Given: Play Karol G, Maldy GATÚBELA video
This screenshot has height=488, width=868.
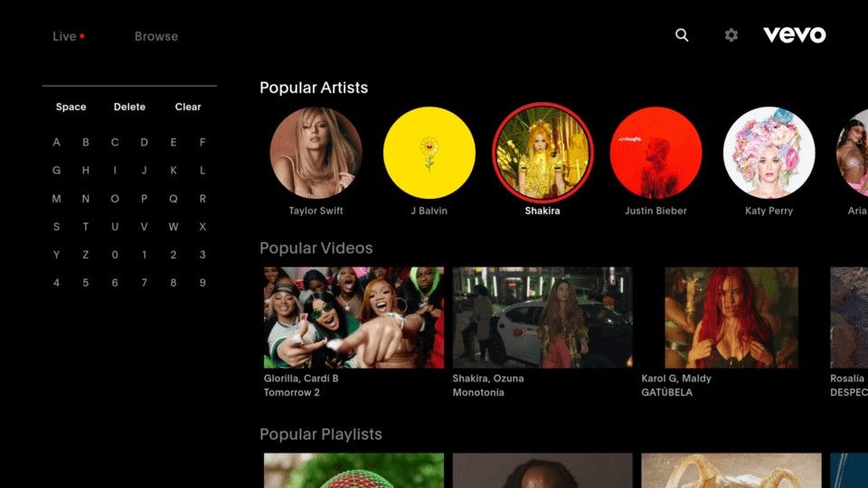Looking at the screenshot, I should coord(731,317).
